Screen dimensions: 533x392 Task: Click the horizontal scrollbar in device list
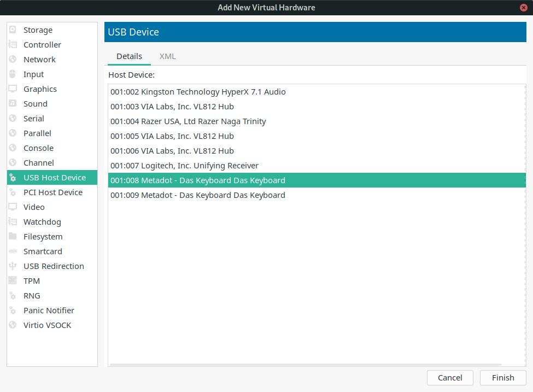click(x=306, y=365)
